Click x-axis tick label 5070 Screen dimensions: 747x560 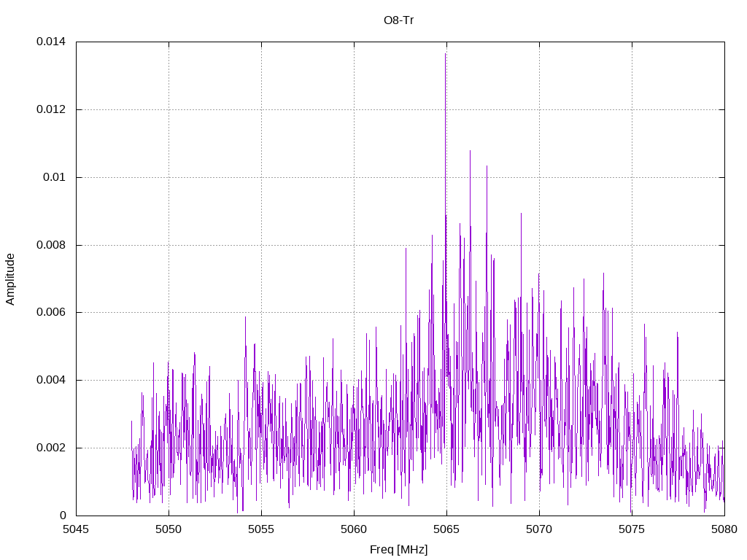[x=539, y=529]
